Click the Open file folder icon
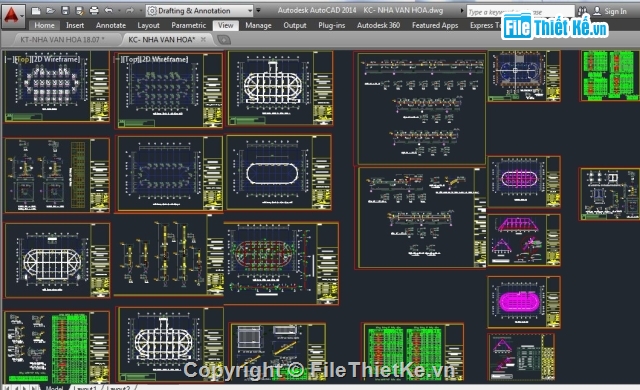This screenshot has width=640, height=390. point(51,11)
